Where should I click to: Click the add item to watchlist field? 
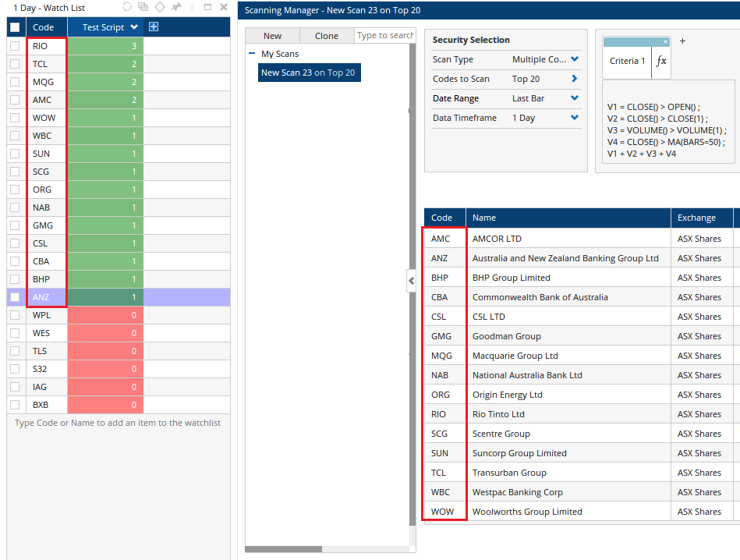coord(118,423)
